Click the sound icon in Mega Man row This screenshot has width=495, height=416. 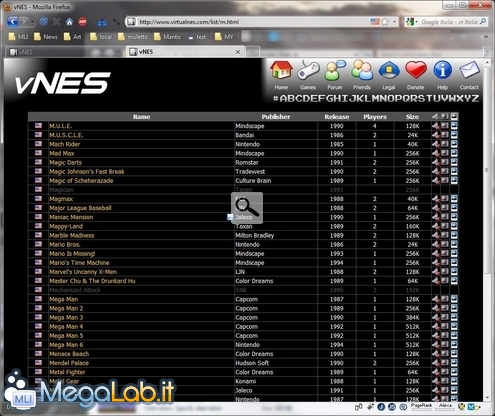click(436, 299)
